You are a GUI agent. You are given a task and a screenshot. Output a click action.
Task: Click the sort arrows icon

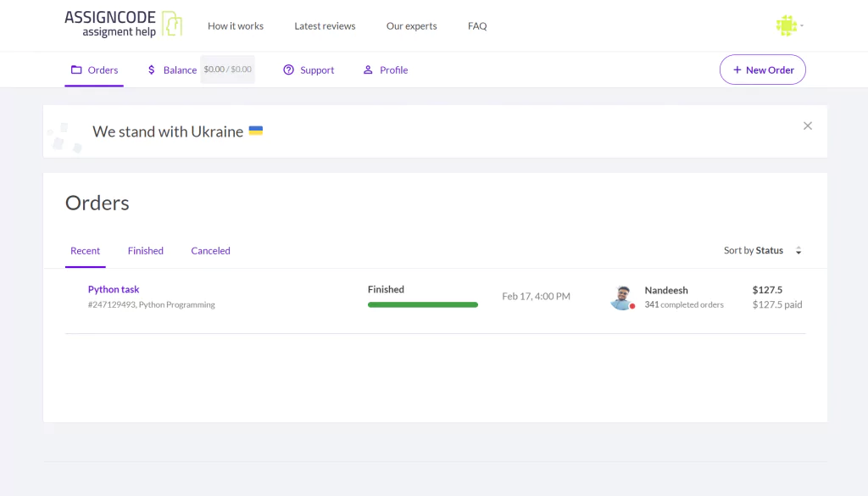coord(798,251)
